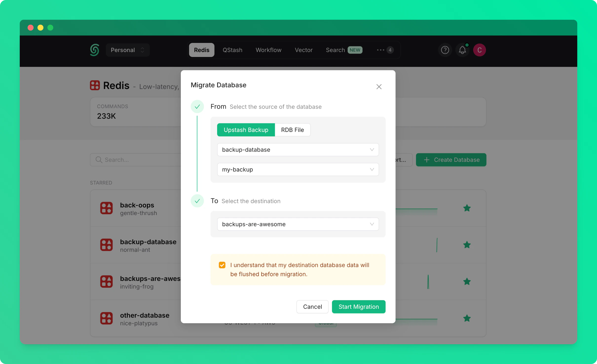Switch source to RDB File
Viewport: 597px width, 364px height.
point(292,130)
